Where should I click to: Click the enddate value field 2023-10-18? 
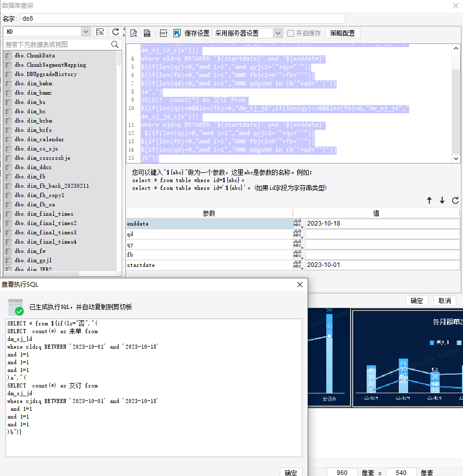382,224
